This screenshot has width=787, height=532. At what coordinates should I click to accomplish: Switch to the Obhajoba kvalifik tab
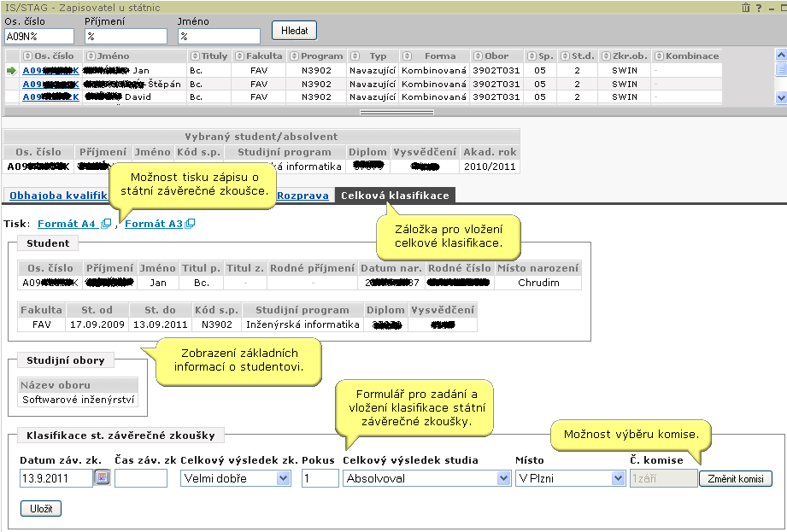[58, 196]
